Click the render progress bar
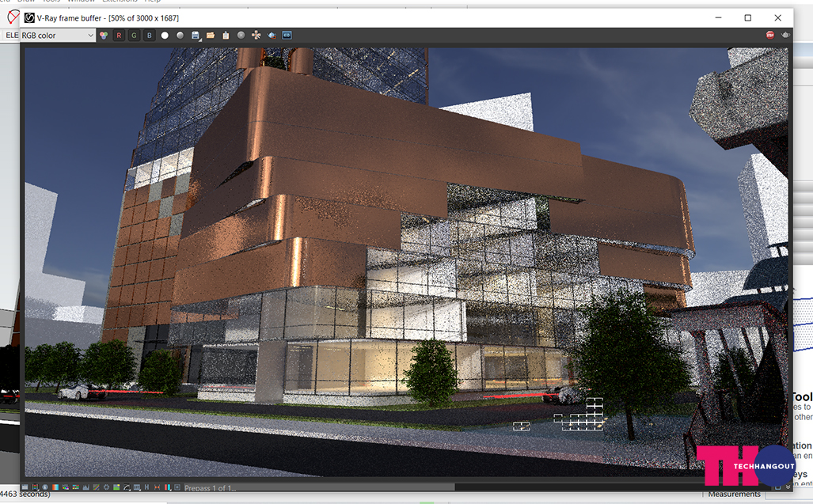 (x=319, y=487)
